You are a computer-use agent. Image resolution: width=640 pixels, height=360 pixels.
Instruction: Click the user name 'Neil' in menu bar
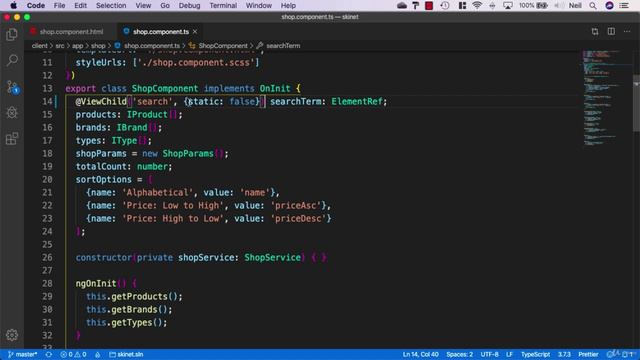[x=575, y=5]
